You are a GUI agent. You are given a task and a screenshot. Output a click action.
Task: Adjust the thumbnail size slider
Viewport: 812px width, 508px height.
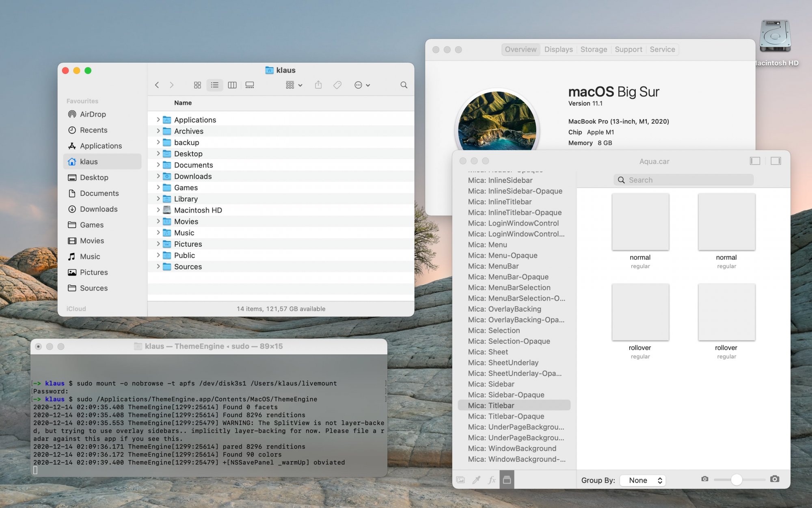[736, 480]
